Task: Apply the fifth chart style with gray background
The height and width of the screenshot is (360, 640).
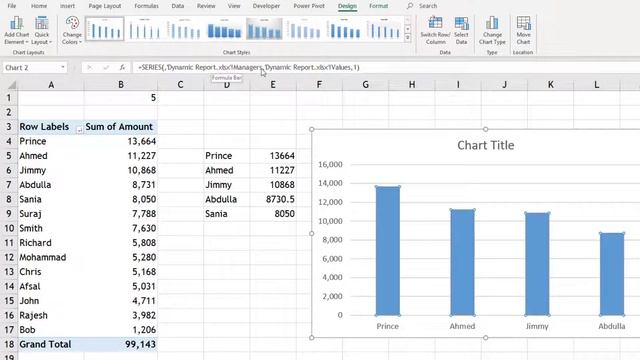Action: pos(264,29)
